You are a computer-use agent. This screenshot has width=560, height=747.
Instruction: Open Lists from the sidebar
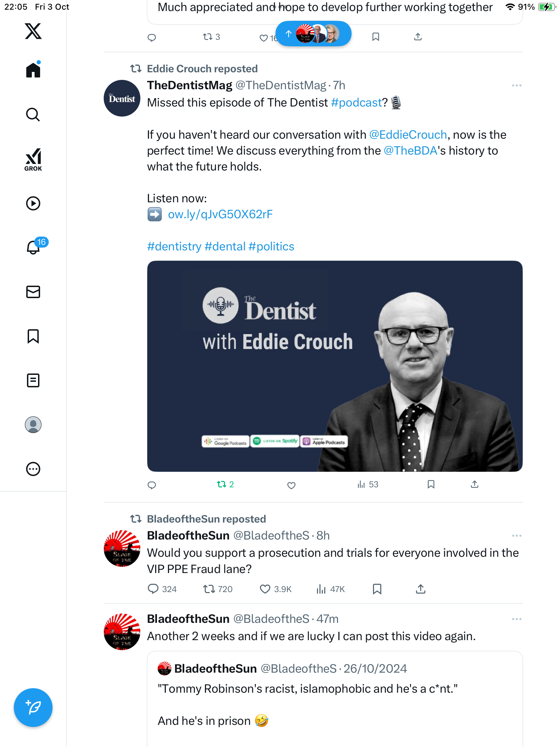click(33, 380)
